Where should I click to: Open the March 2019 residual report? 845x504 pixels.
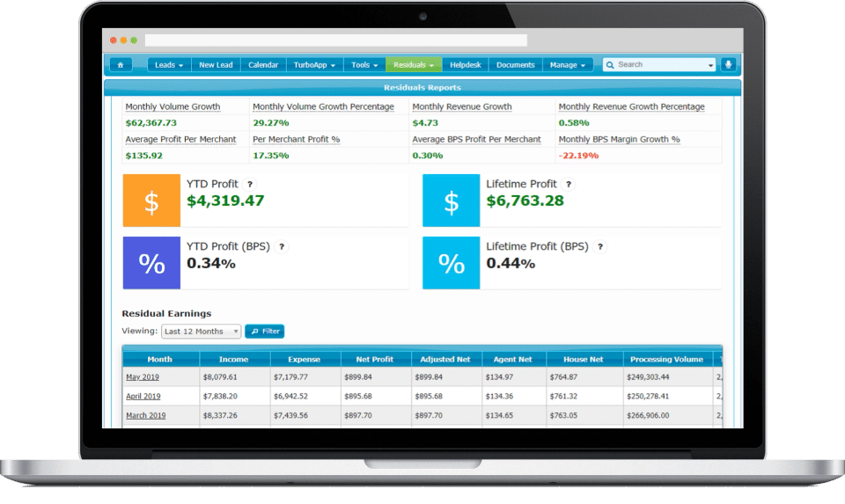[x=146, y=416]
